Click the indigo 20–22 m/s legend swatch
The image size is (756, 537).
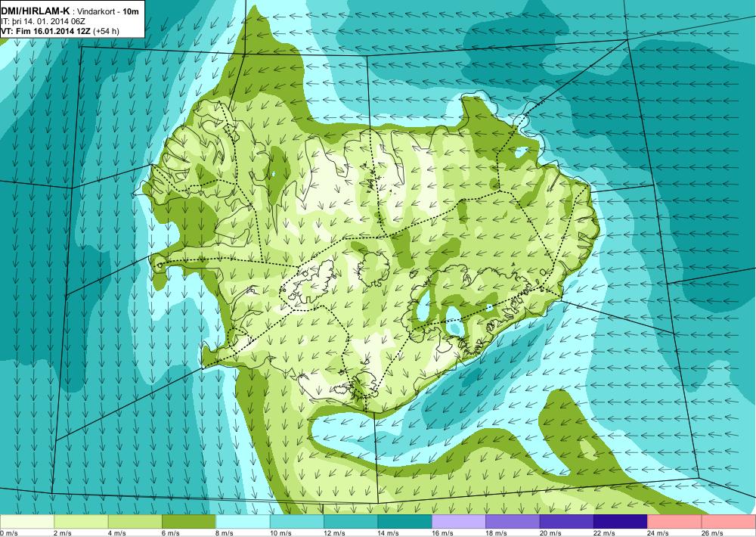tap(567, 521)
